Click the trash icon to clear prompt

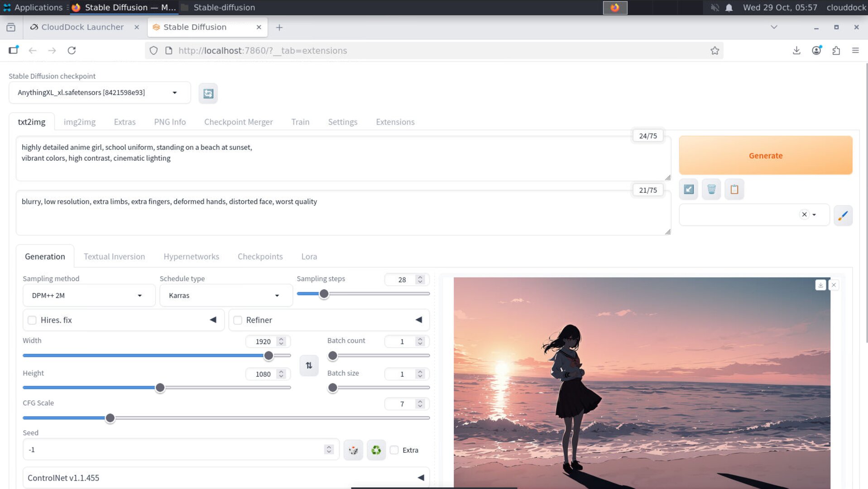pos(711,189)
